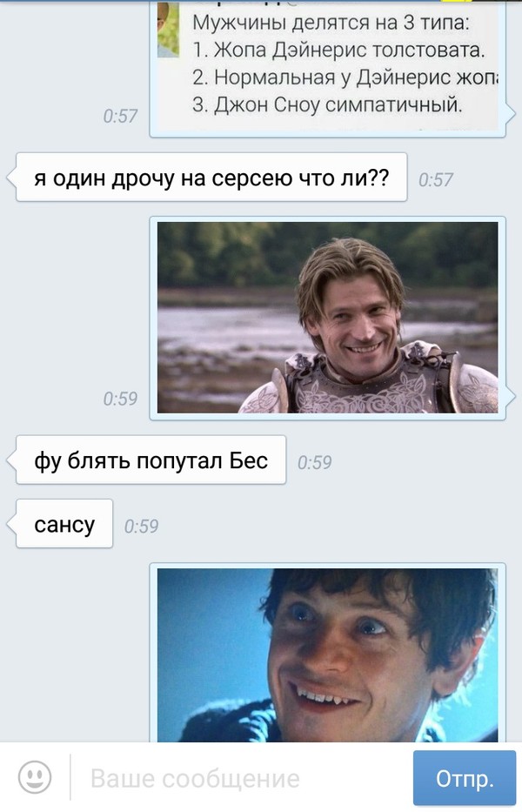Open the photo of dark-haired grinning man
This screenshot has width=522, height=812.
click(327, 655)
